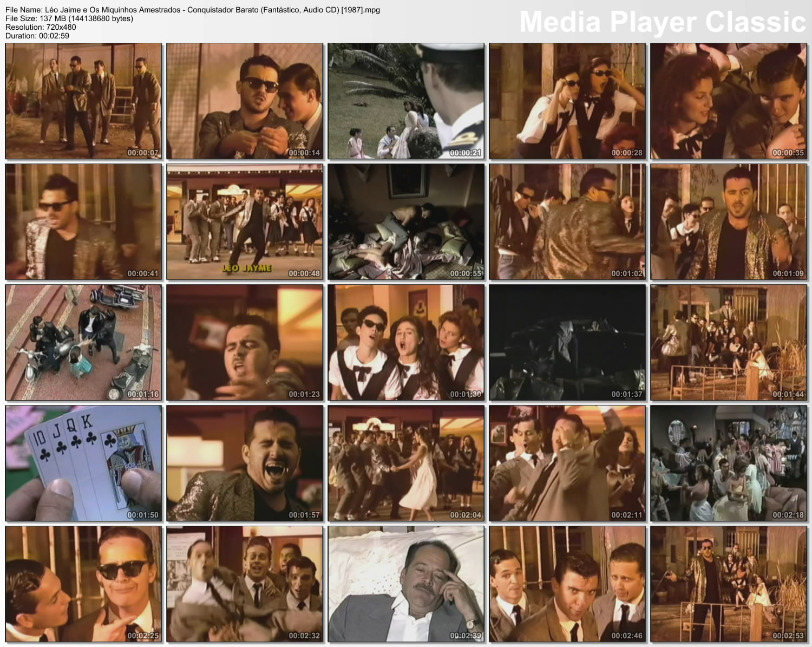812x647 pixels.
Task: Click the final frame at 00:02:53
Action: point(729,584)
